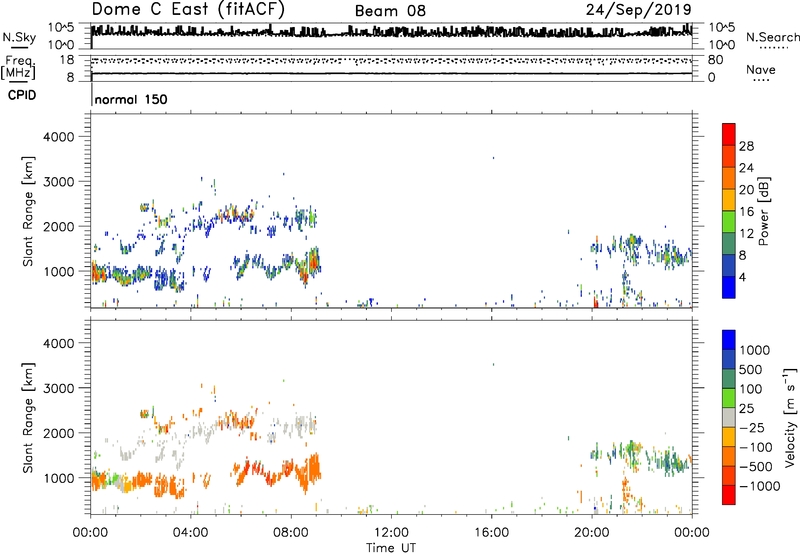Click the "Nave" legend label
This screenshot has height=554, width=800.
761,70
